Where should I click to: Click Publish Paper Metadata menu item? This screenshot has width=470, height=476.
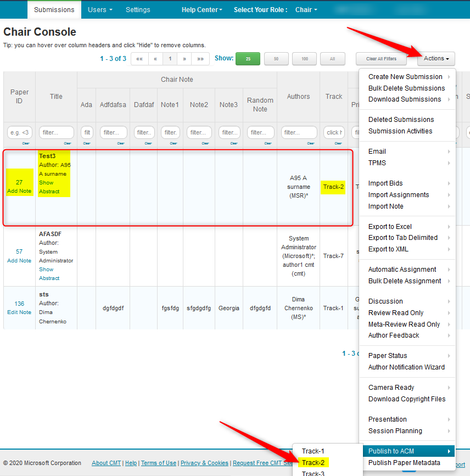pyautogui.click(x=404, y=463)
